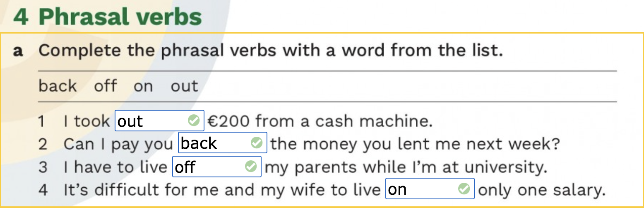Screen dimensions: 644x208
Task: Click the 'Complete the phrasal verbs' instruction text
Action: click(270, 51)
